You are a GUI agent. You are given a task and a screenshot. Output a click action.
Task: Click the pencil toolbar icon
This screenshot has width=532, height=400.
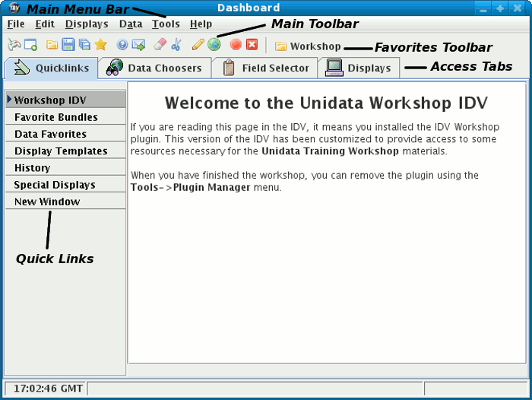click(198, 46)
